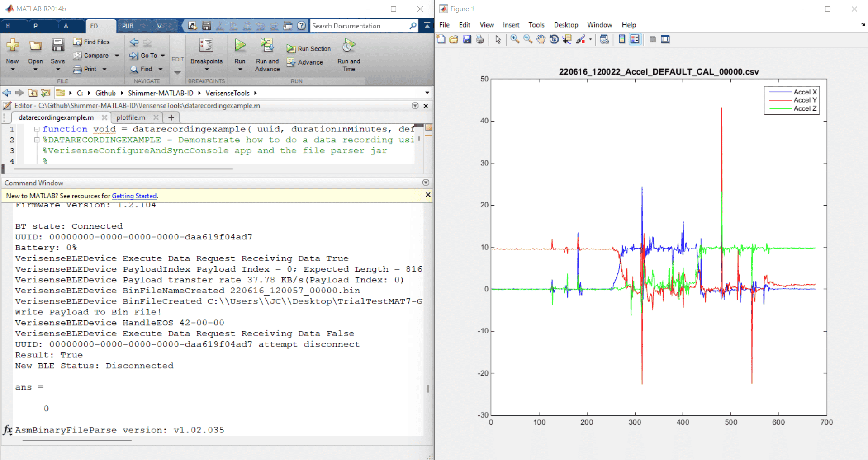The height and width of the screenshot is (460, 868).
Task: Select the Edit Plot arrow tool
Action: pos(498,39)
